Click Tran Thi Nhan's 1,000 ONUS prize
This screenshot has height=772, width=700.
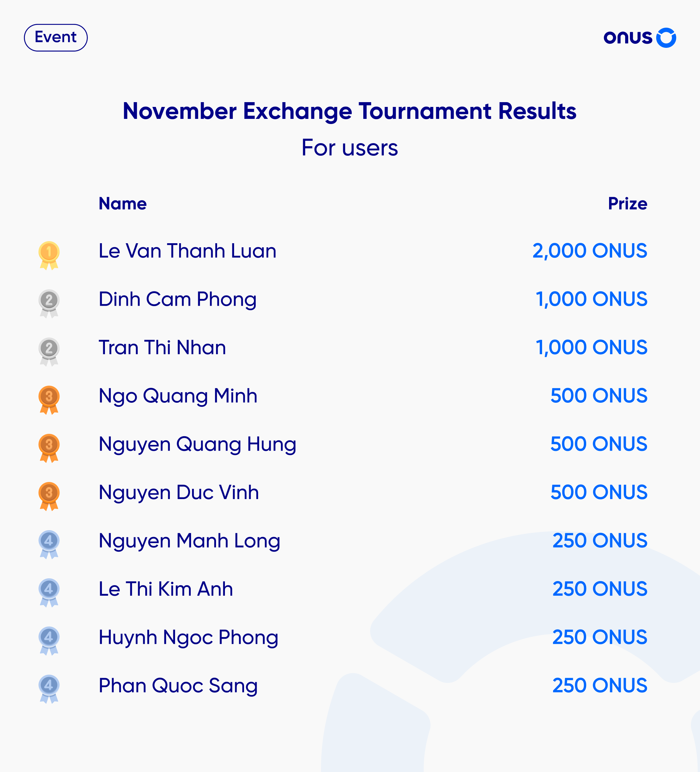[x=591, y=348]
